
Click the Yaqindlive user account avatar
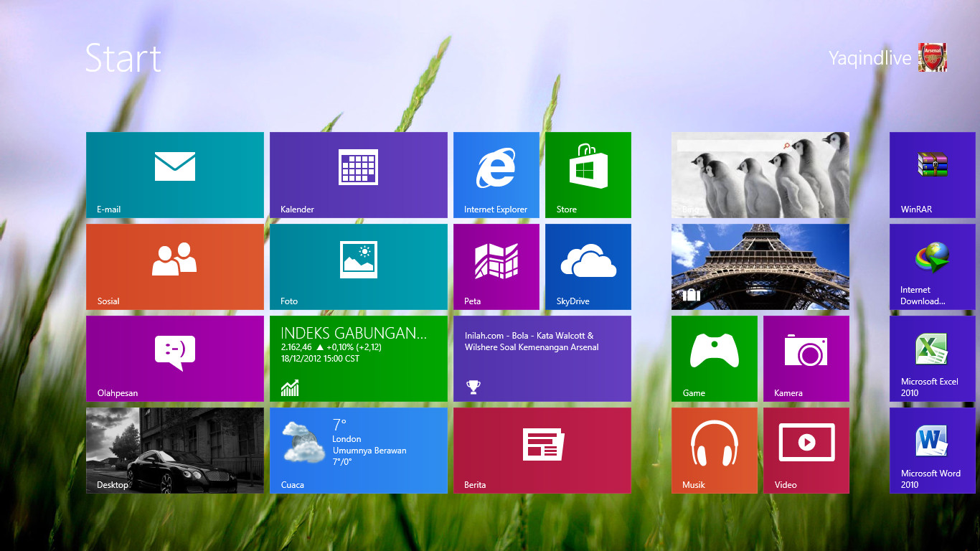[932, 58]
